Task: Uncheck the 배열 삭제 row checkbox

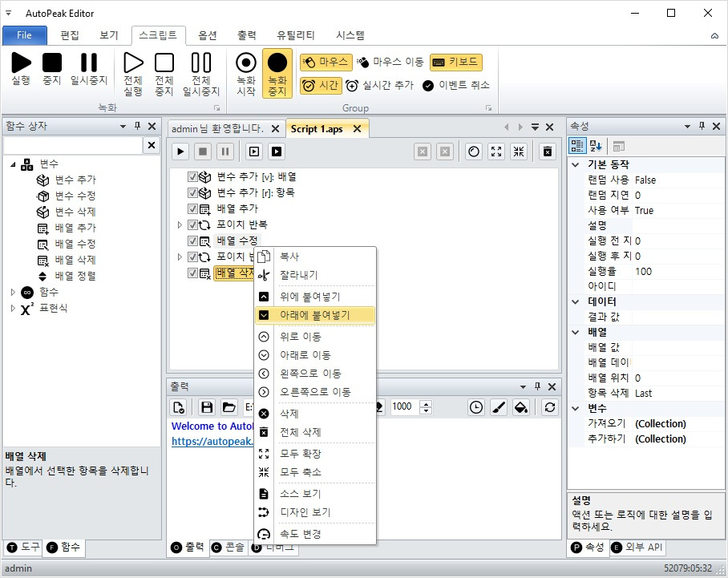Action: point(192,273)
